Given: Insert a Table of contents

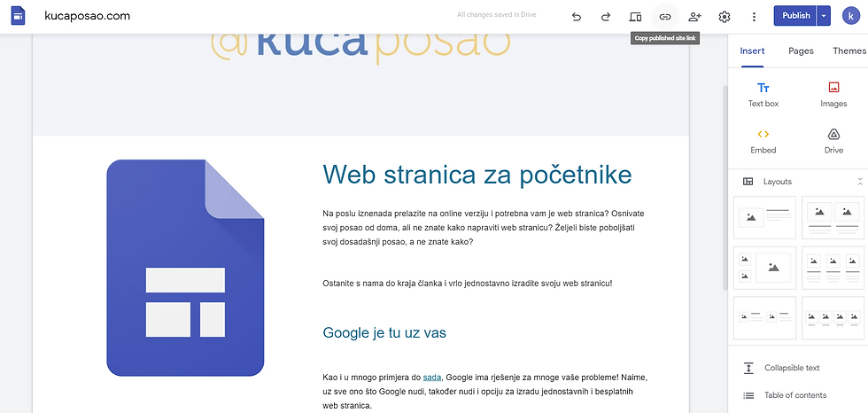Looking at the screenshot, I should pos(797,394).
